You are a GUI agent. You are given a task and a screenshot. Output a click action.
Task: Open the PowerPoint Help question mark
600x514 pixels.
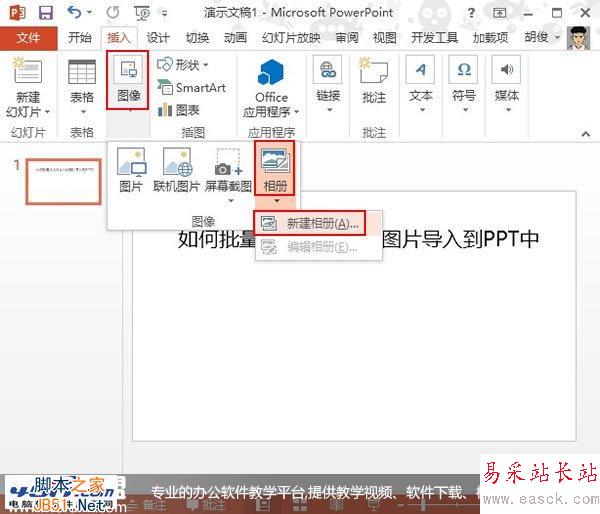click(471, 13)
